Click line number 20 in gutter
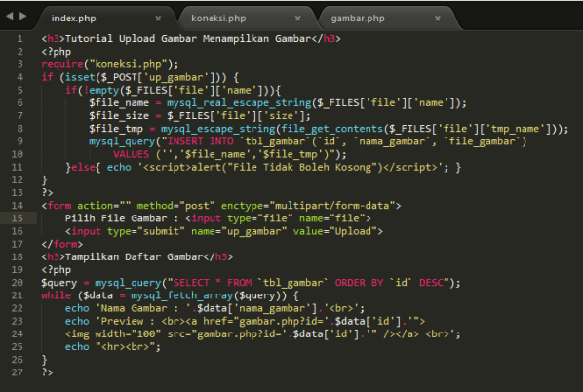The image size is (583, 392). (x=18, y=283)
